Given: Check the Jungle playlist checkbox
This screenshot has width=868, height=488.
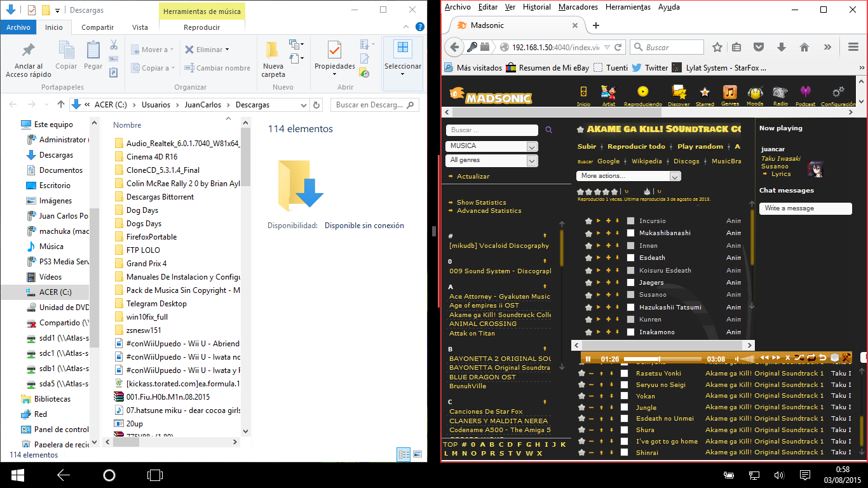Looking at the screenshot, I should (x=624, y=407).
